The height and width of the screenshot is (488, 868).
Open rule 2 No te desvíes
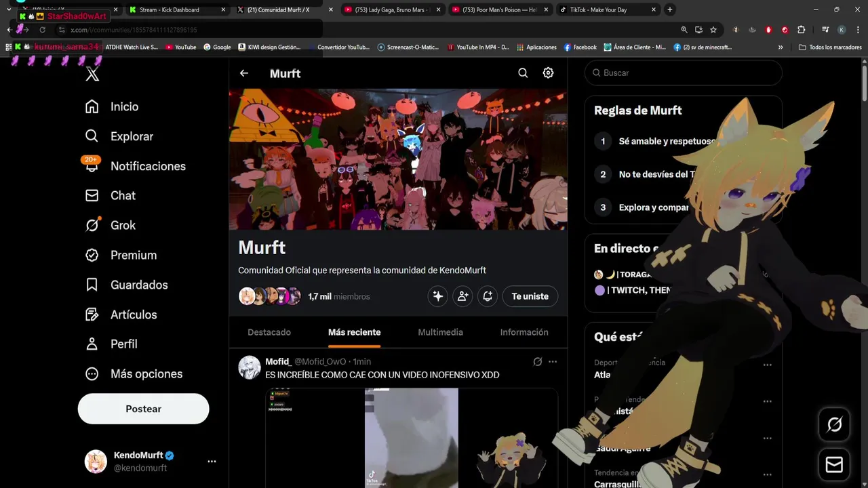coord(644,174)
